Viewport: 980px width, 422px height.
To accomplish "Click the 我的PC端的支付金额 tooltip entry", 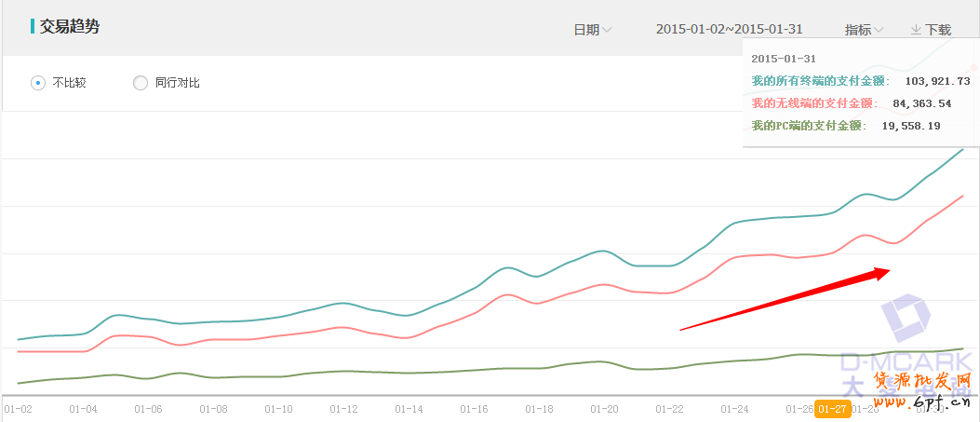I will pyautogui.click(x=808, y=125).
